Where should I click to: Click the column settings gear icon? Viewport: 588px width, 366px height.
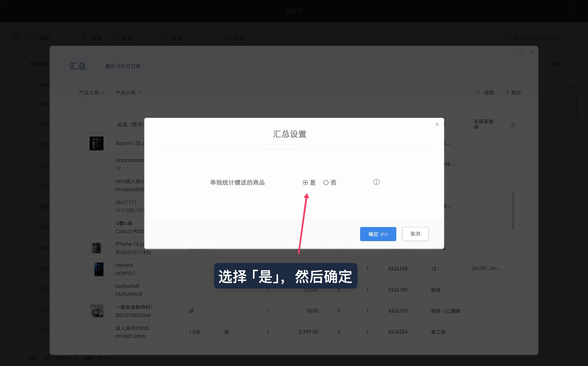click(513, 125)
